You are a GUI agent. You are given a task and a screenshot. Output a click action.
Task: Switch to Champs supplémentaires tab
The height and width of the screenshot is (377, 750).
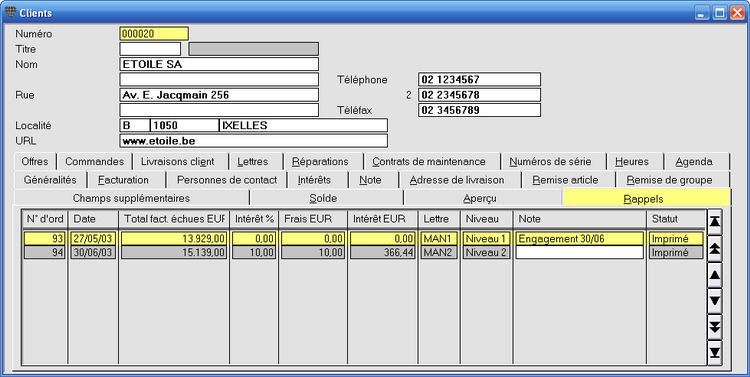[x=131, y=198]
